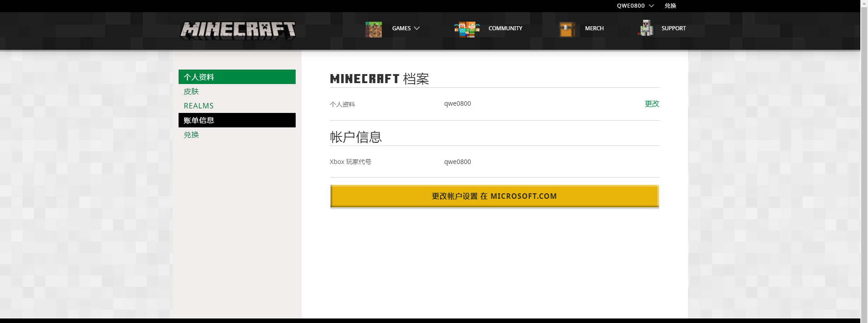Click the Steve and Alex Community icon

467,29
